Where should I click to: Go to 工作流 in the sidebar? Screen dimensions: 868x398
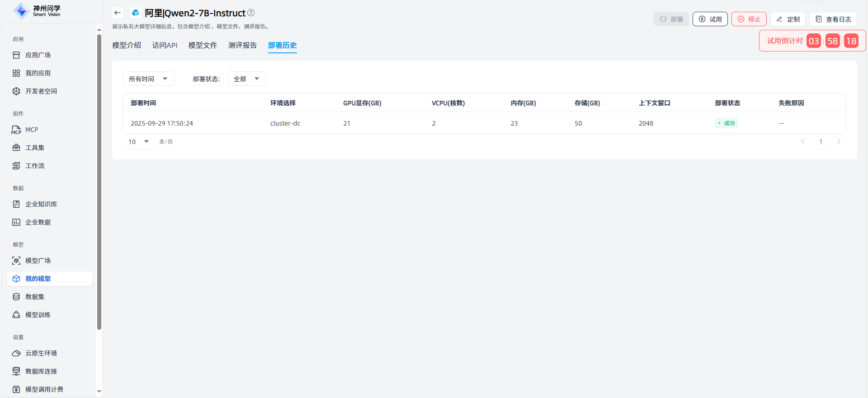tap(35, 166)
